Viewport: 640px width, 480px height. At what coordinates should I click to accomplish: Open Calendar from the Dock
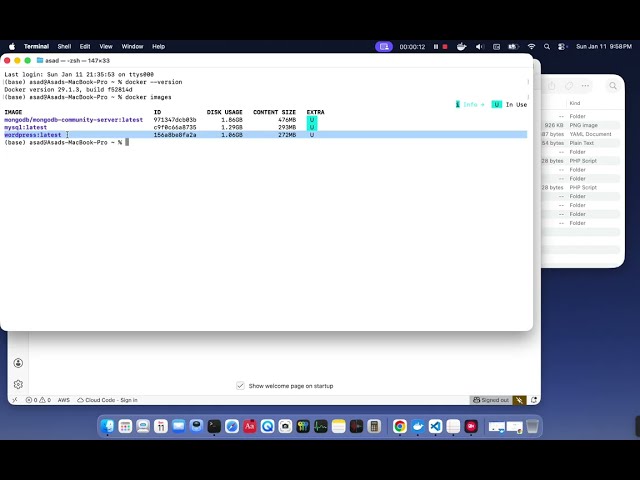click(x=161, y=427)
